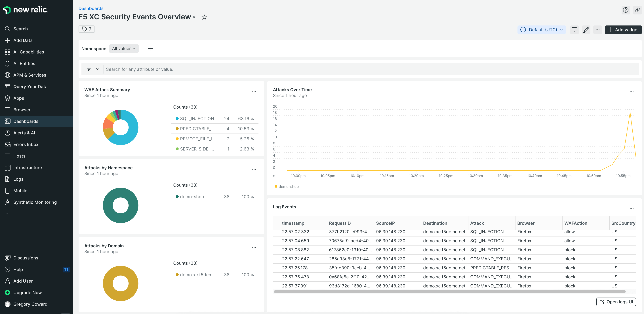Copy dashboard permalink link icon

pos(637,10)
